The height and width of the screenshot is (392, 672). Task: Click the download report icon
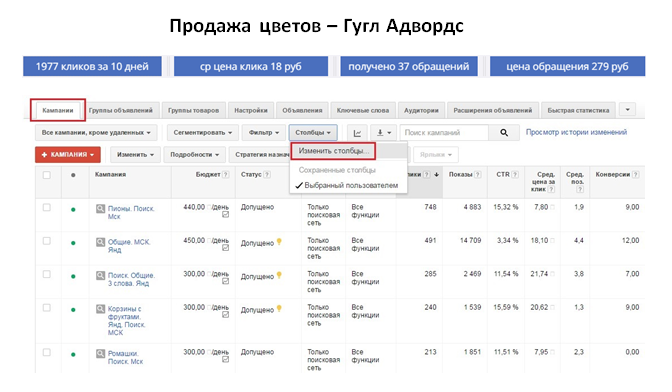tap(383, 133)
